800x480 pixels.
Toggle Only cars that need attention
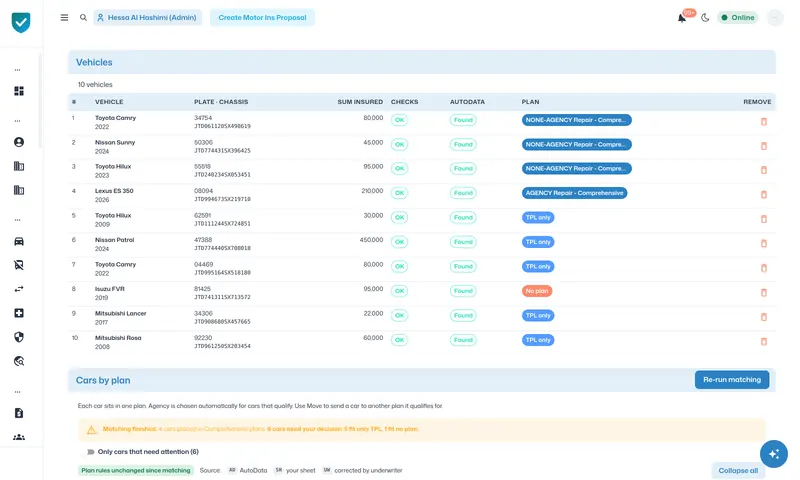[x=90, y=451]
